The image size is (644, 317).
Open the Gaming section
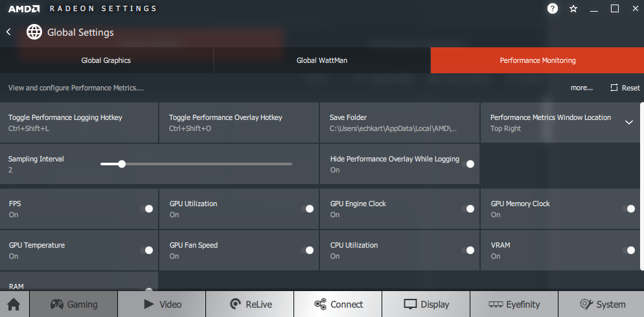pyautogui.click(x=73, y=304)
